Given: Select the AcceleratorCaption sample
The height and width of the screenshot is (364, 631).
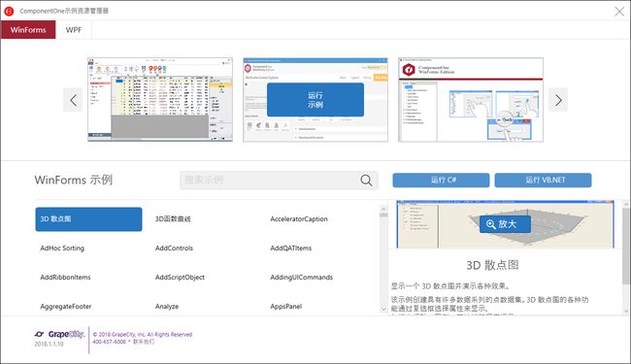Looking at the screenshot, I should pyautogui.click(x=299, y=219).
